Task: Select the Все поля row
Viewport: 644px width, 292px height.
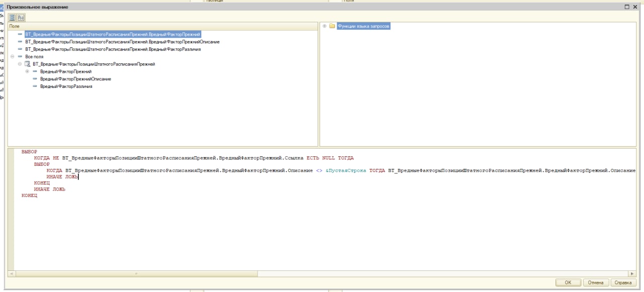Action: (34, 57)
